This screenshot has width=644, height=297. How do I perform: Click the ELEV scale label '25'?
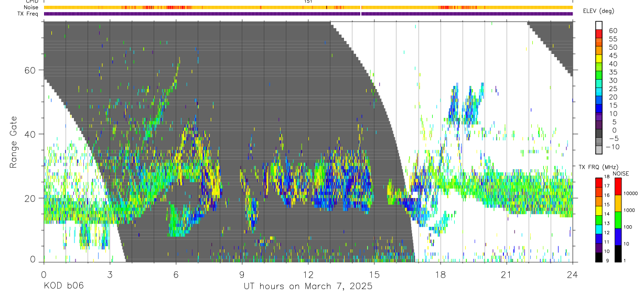pos(613,89)
